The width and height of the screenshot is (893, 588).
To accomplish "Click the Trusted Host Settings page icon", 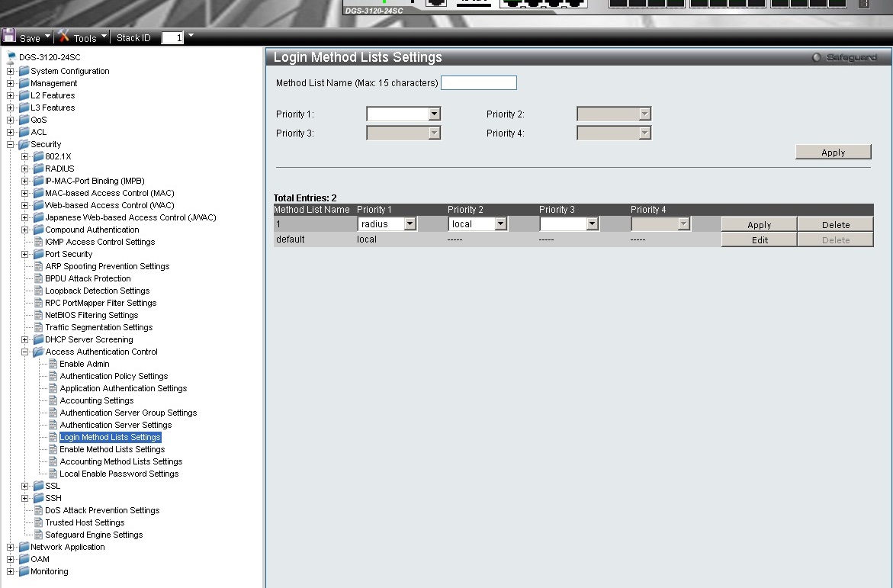I will 38,522.
